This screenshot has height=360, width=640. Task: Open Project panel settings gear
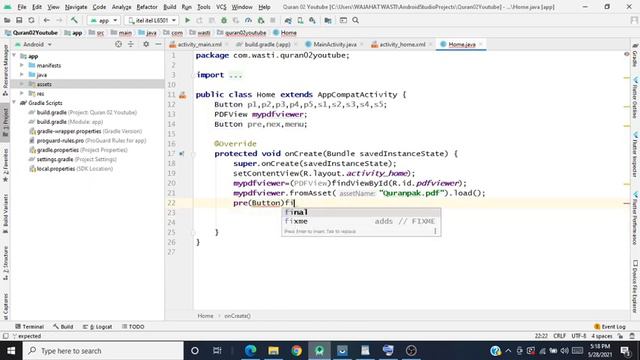(146, 44)
